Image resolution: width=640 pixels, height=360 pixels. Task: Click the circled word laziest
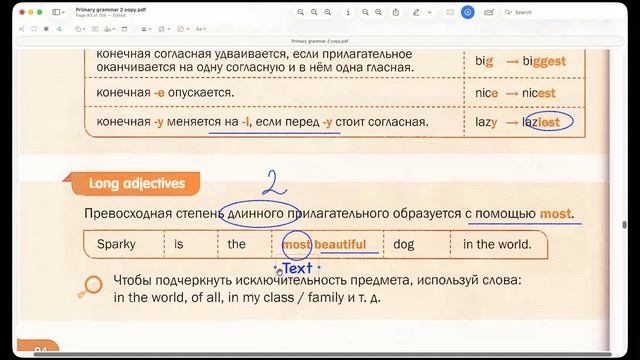(x=541, y=122)
